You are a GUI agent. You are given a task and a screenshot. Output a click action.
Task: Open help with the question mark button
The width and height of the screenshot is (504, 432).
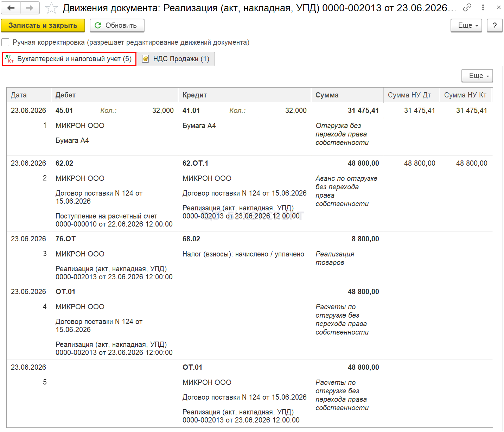click(495, 25)
